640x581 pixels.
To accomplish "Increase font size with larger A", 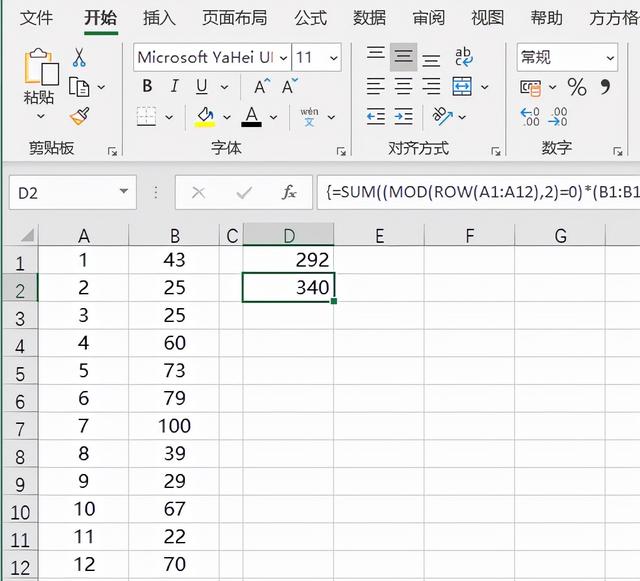I will click(262, 86).
